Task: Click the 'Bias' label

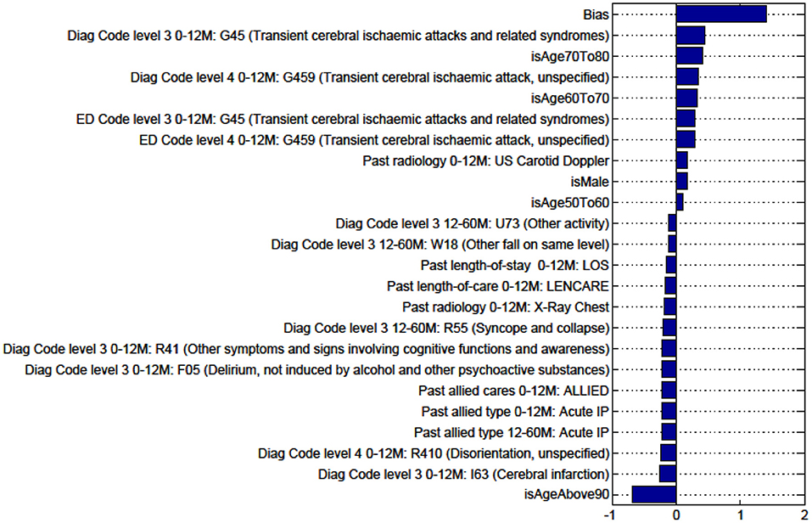Action: 596,14
